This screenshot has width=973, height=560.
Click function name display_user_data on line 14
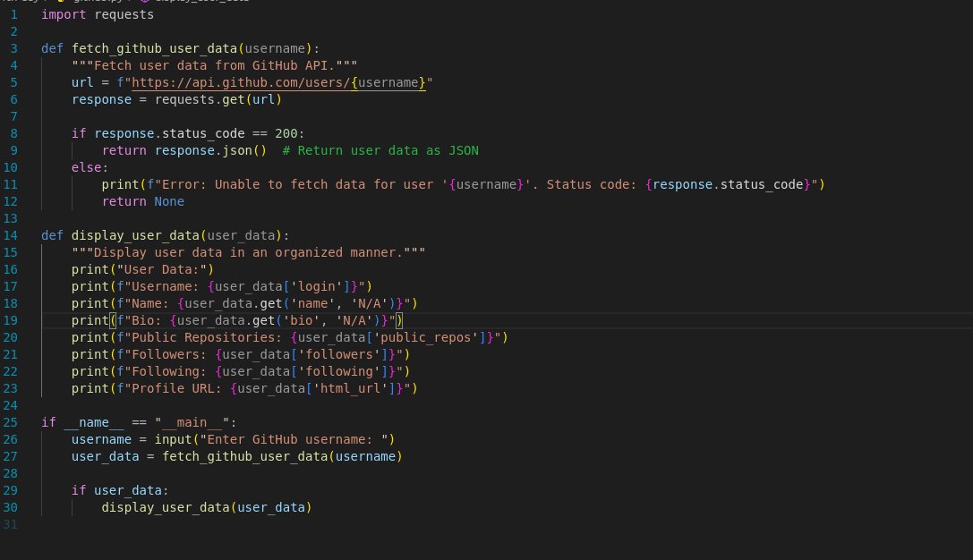[x=135, y=235]
